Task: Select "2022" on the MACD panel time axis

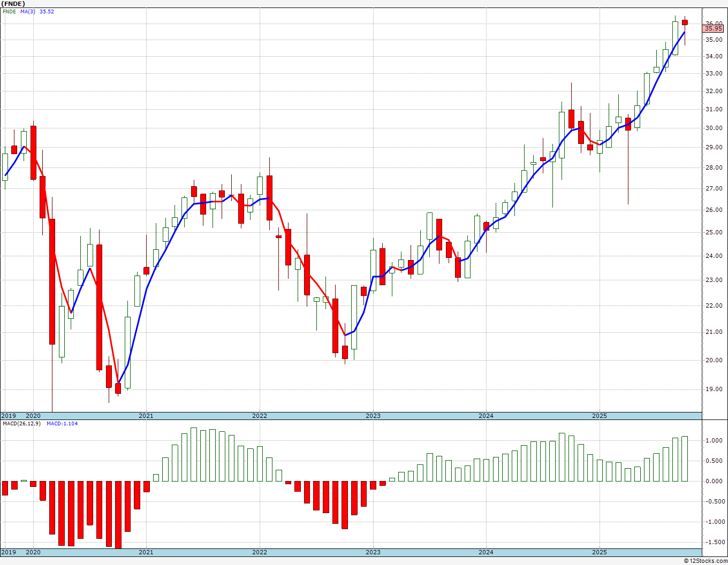Action: 260,552
